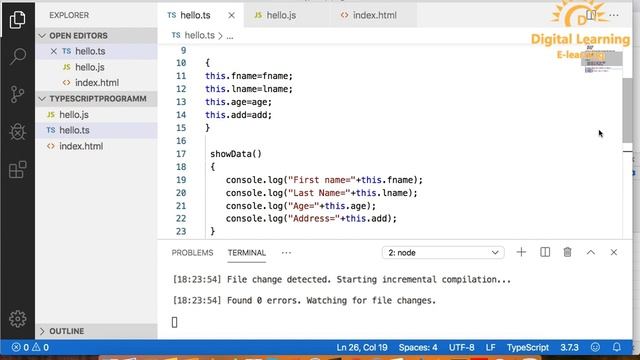Change encoding via UTF-8 status item
Image resolution: width=640 pixels, height=360 pixels.
462,347
